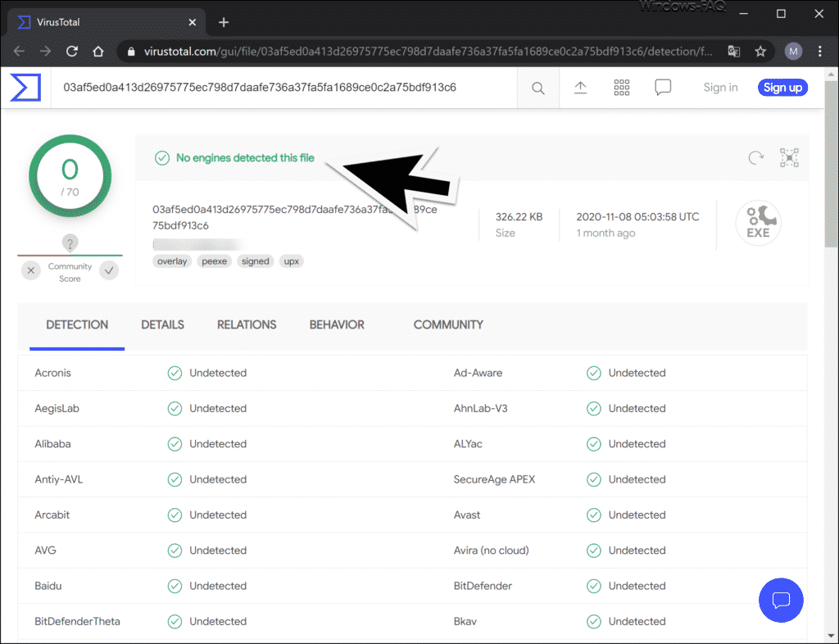Image resolution: width=839 pixels, height=644 pixels.
Task: Click the search magnifier icon
Action: click(538, 88)
